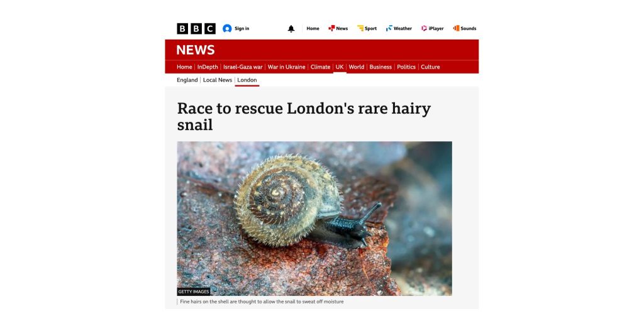Click the red News icon in the header
Image resolution: width=644 pixels, height=321 pixels.
tap(331, 28)
